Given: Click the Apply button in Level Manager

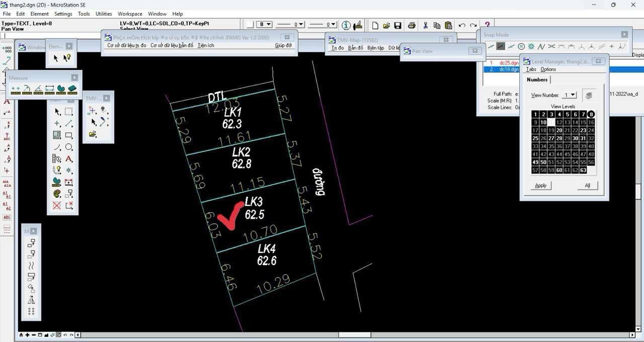Looking at the screenshot, I should tap(540, 185).
